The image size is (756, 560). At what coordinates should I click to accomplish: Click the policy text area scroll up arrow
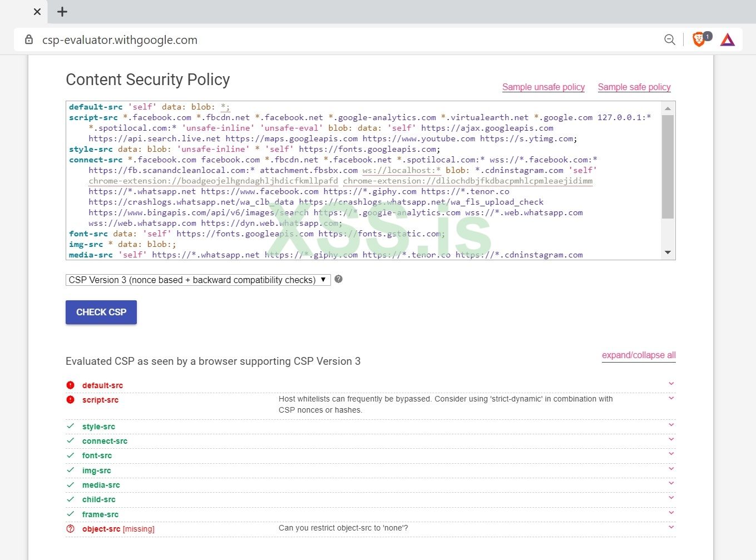(668, 108)
